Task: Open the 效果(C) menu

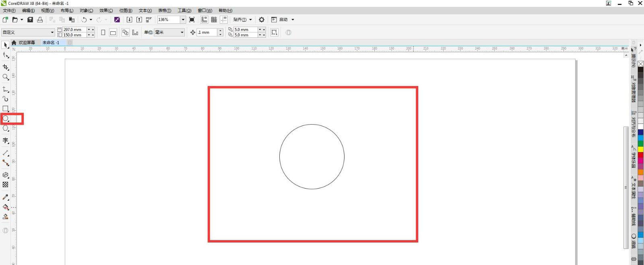Action: (106, 10)
